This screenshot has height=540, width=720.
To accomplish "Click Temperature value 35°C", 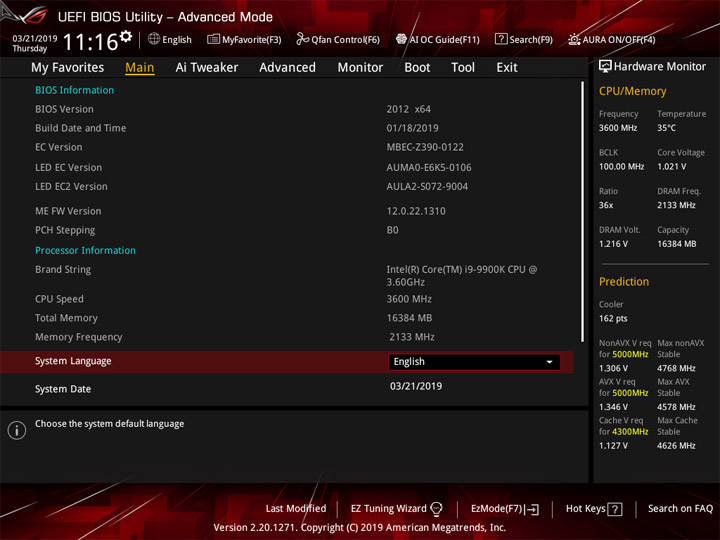I will [666, 128].
